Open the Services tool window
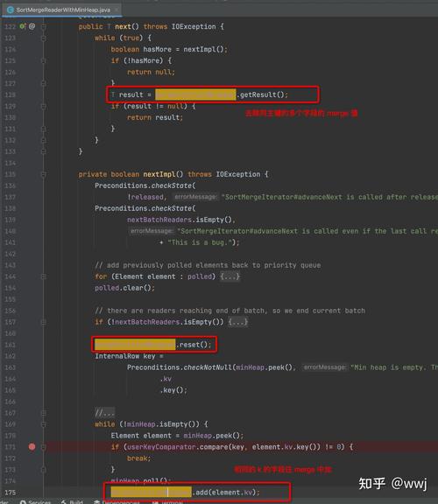This screenshot has width=438, height=504. coord(35,501)
